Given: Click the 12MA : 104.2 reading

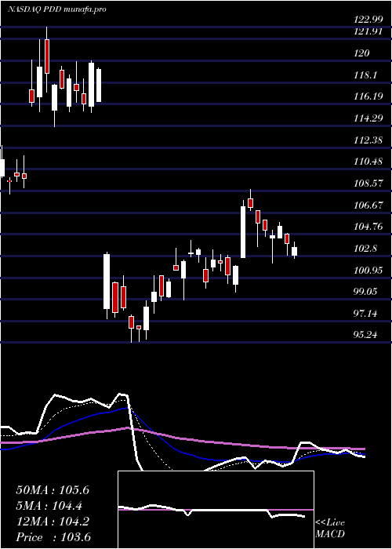Looking at the screenshot, I should [x=53, y=522].
